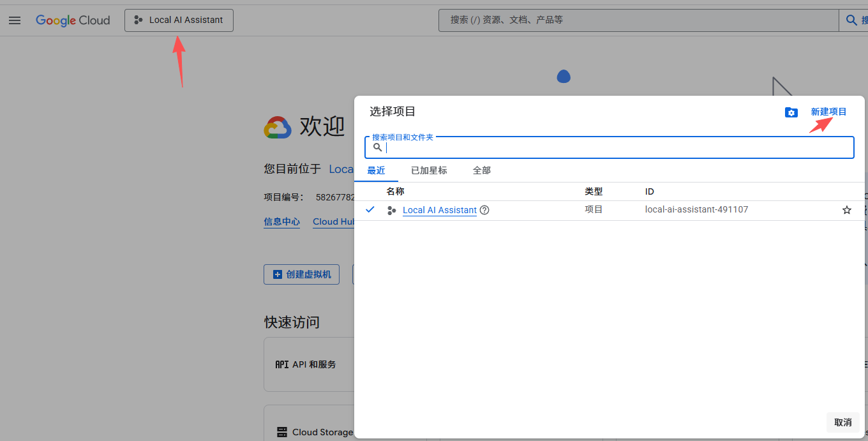Click the checkmark in Local AI Assistant row
Viewport: 868px width, 441px height.
click(370, 209)
